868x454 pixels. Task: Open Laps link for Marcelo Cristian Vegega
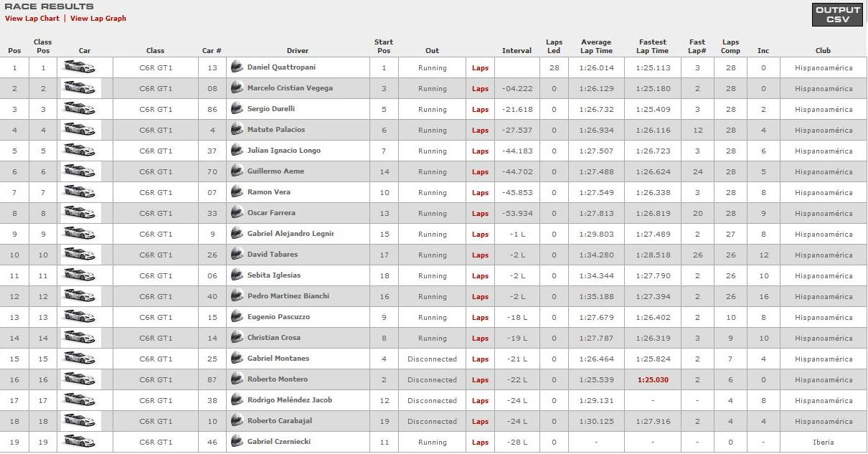point(480,89)
